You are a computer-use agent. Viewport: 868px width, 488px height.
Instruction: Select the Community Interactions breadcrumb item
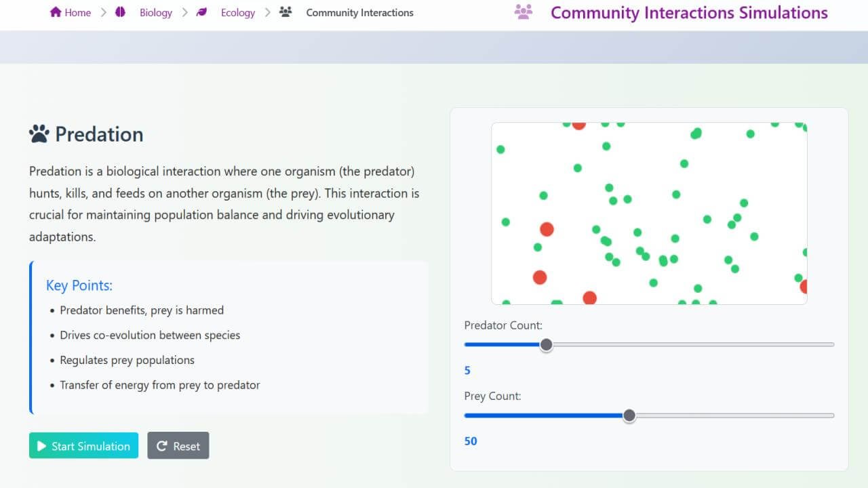click(359, 12)
